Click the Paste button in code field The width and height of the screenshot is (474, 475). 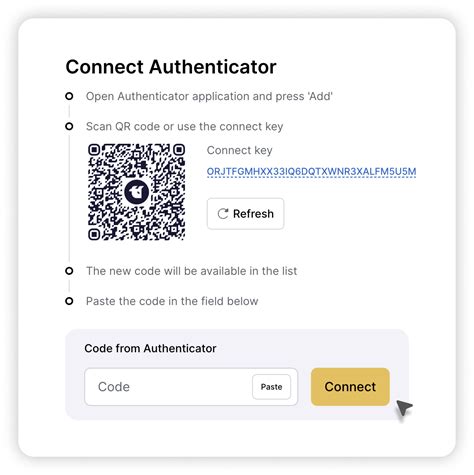pos(271,387)
